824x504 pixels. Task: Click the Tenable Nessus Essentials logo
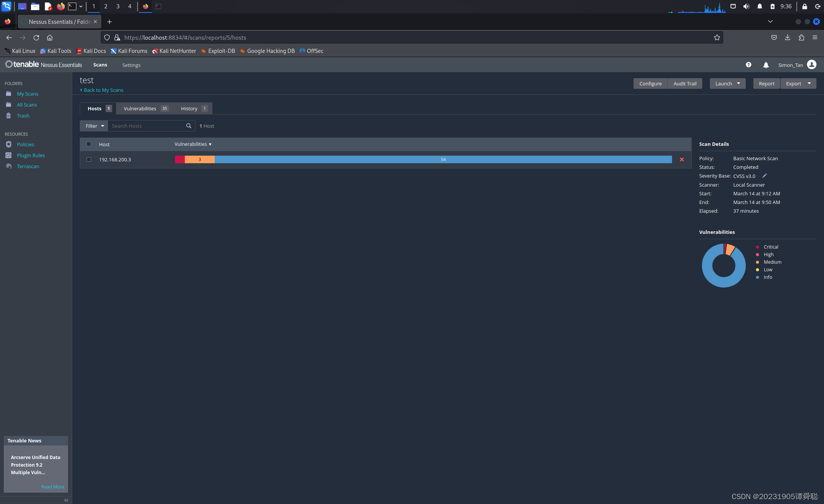point(43,65)
